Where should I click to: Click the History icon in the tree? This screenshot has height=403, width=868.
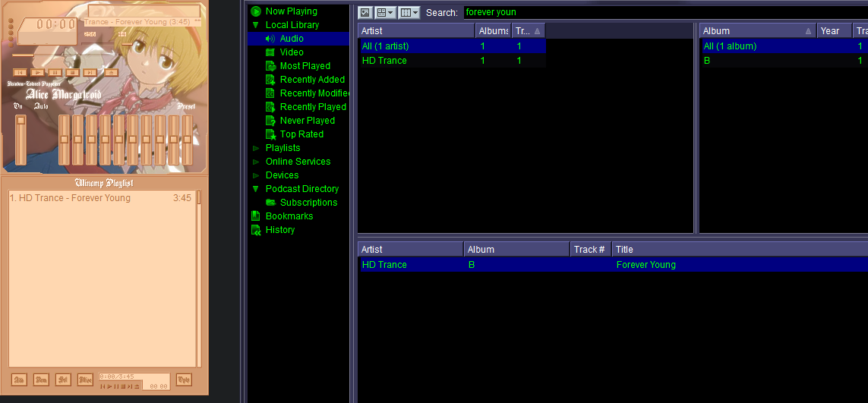256,230
